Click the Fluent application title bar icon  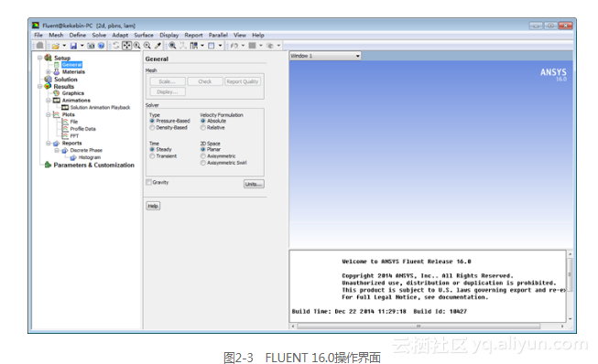[x=36, y=26]
